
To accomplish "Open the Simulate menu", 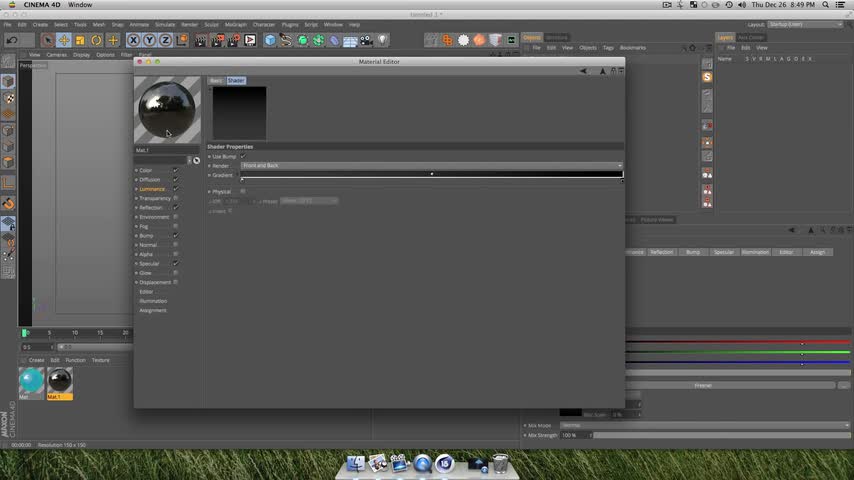I will point(164,25).
